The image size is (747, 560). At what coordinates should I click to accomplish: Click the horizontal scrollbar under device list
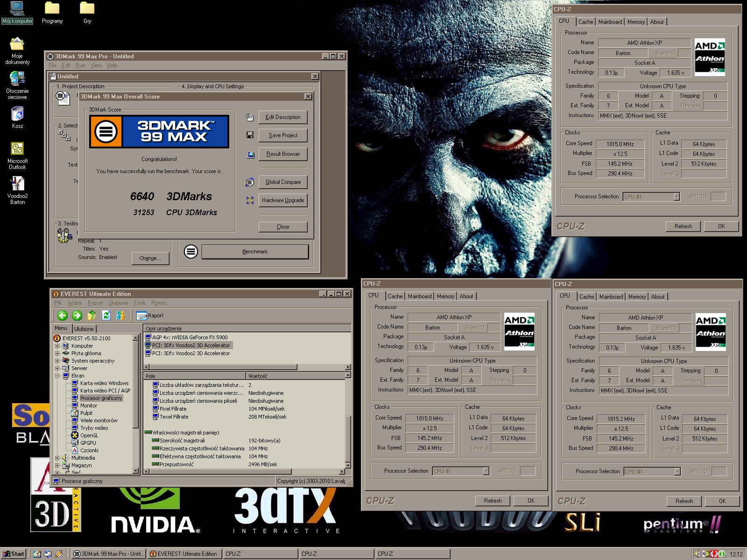click(247, 367)
